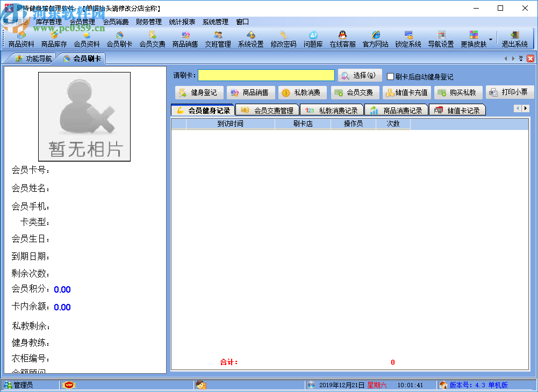The image size is (538, 392).
Task: Click the 更换皮肤 toolbar icon
Action: click(474, 39)
